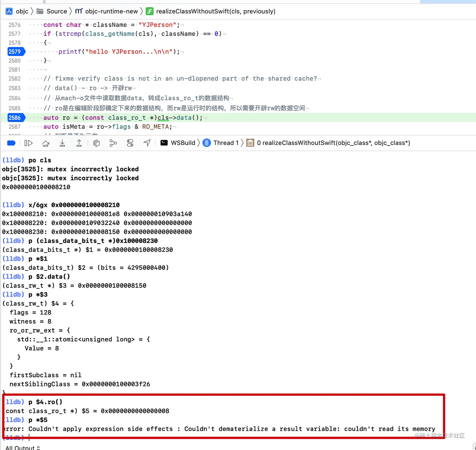Toggle breakpoint on line 2586
The image size is (476, 450).
tap(16, 118)
